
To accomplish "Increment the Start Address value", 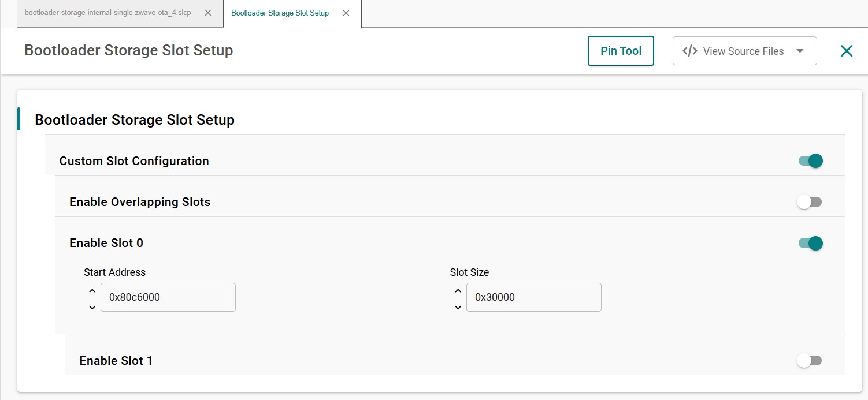I will (92, 291).
